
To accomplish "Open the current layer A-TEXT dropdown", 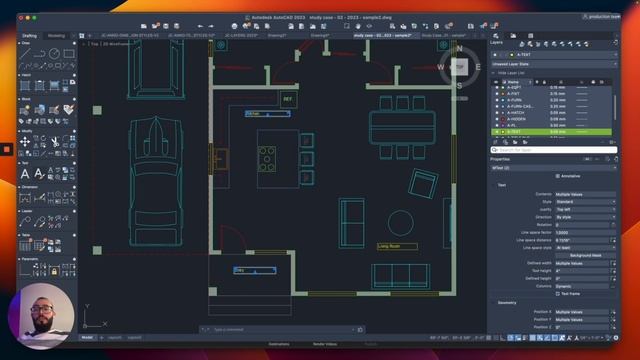I will click(x=554, y=54).
